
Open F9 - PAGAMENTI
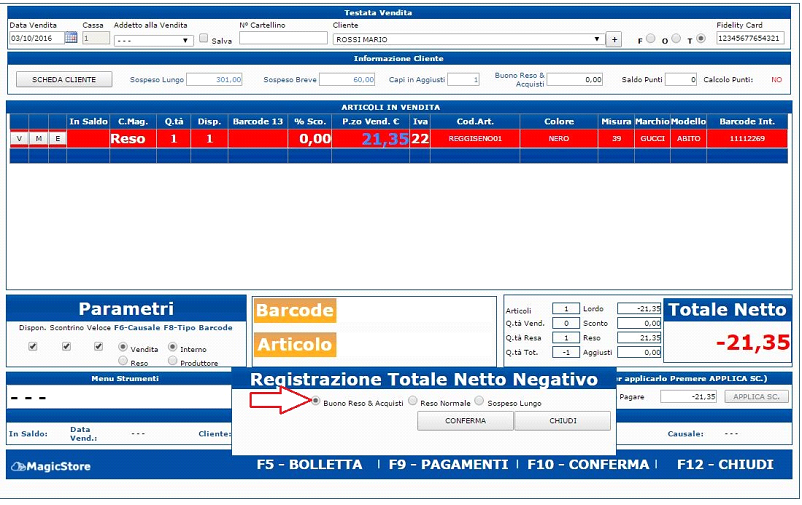(x=449, y=465)
